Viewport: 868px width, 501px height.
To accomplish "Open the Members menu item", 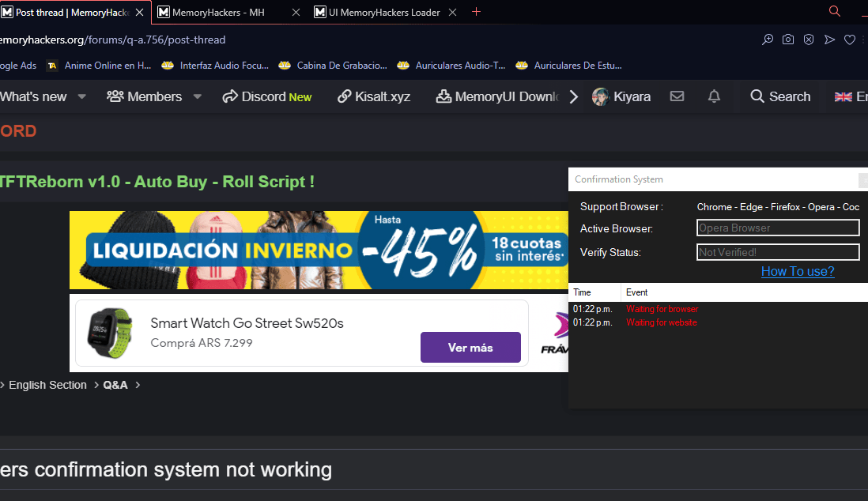I will tap(144, 97).
